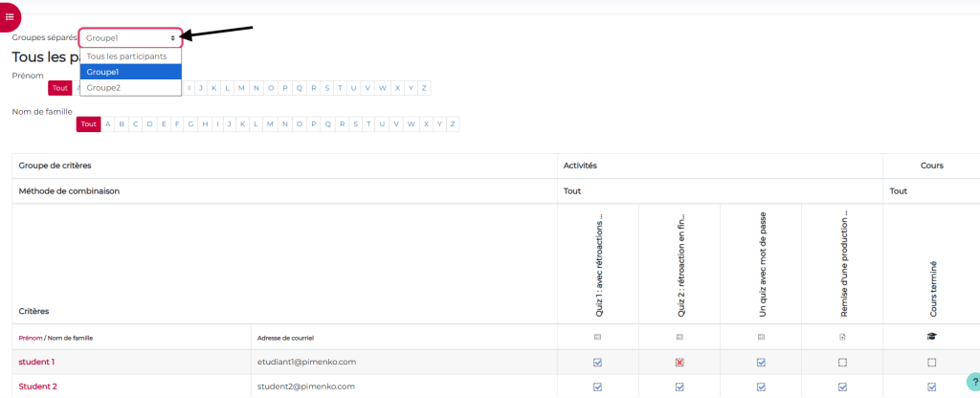Click the password quiz activity icon

click(761, 337)
